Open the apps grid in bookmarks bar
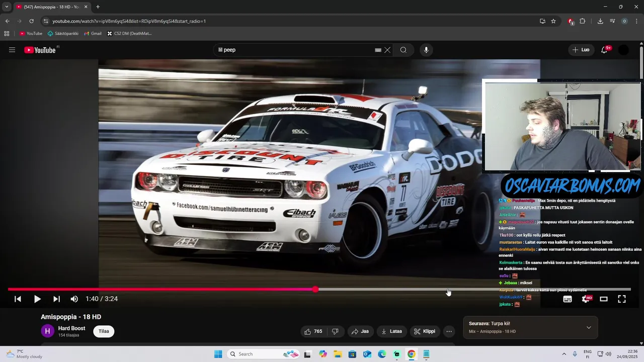This screenshot has height=362, width=644. click(7, 34)
